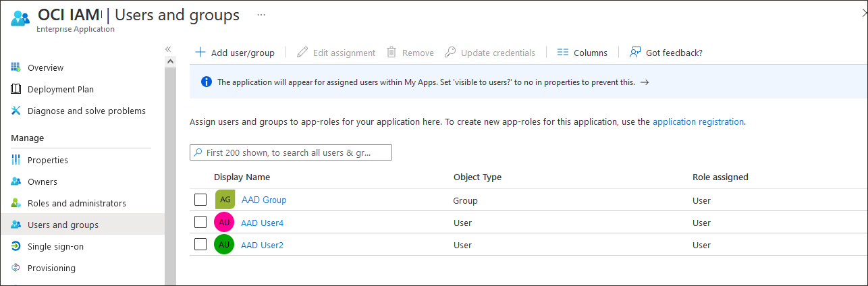The image size is (868, 286).
Task: Collapse the left navigation menu chevron
Action: click(x=168, y=49)
